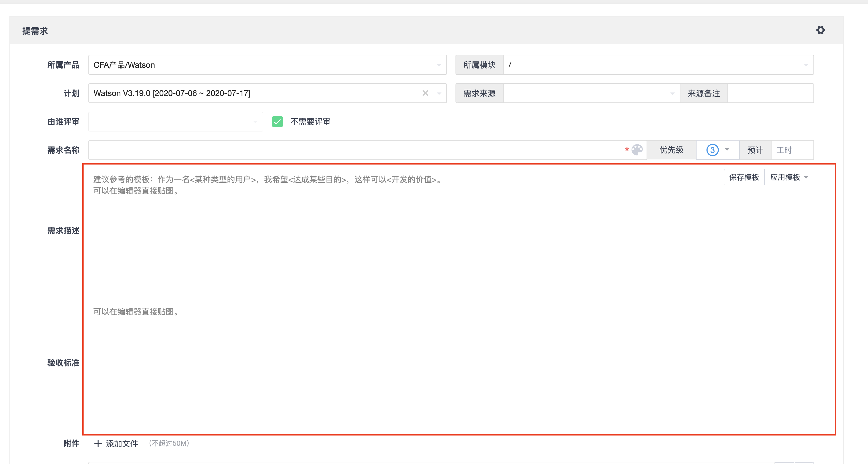This screenshot has width=868, height=464.
Task: Click the 保存模板 button
Action: click(x=744, y=177)
